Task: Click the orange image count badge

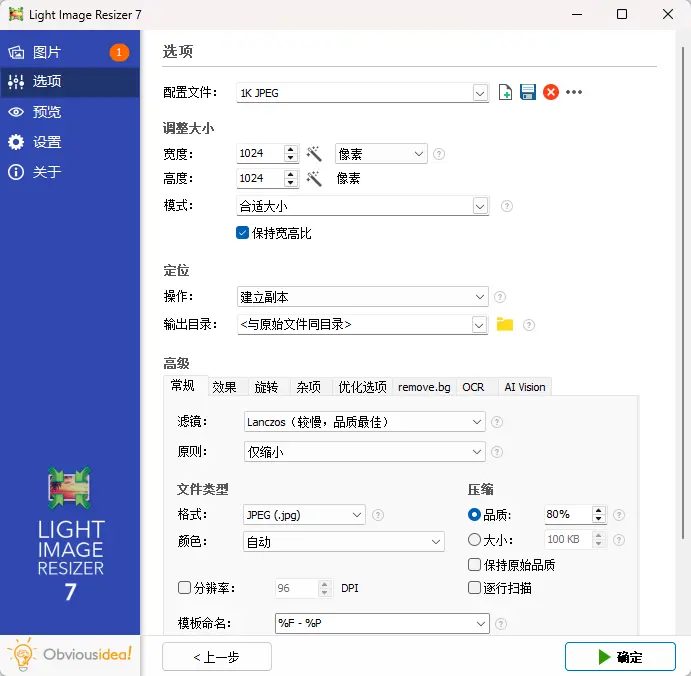Action: tap(119, 52)
